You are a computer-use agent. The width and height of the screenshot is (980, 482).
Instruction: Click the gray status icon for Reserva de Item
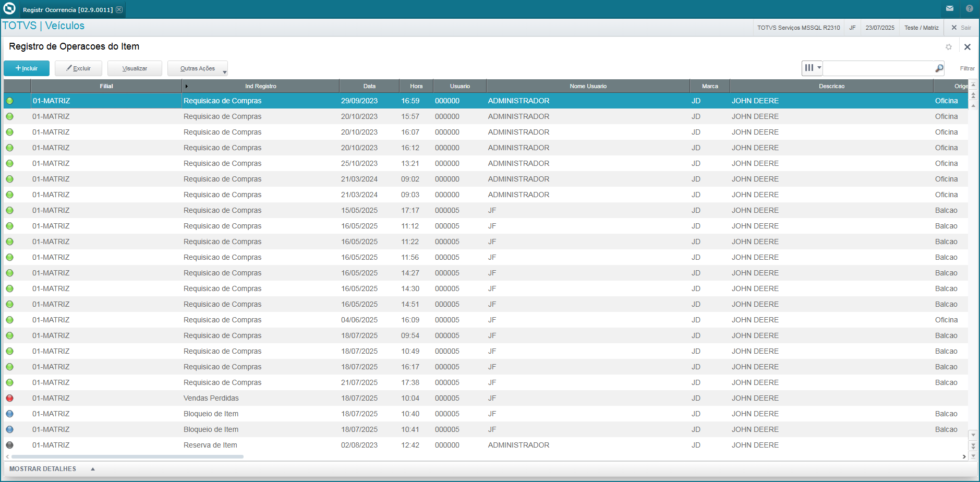click(10, 445)
